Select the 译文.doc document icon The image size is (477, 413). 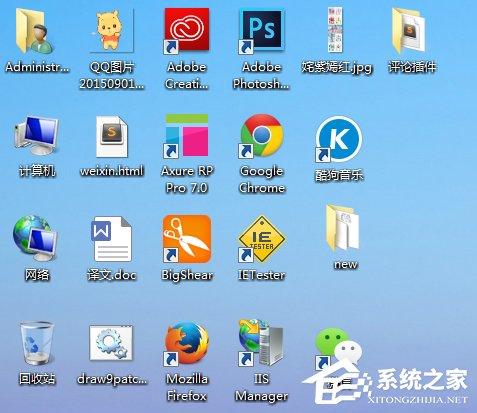[111, 239]
